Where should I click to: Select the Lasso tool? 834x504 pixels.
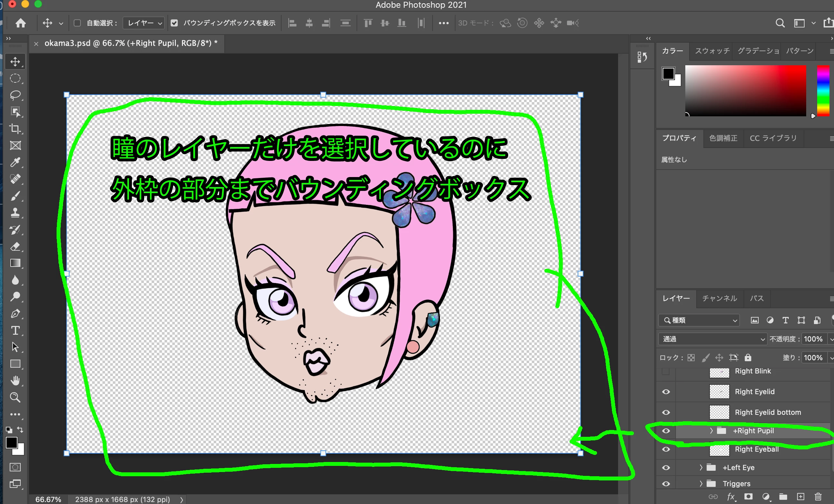coord(15,95)
